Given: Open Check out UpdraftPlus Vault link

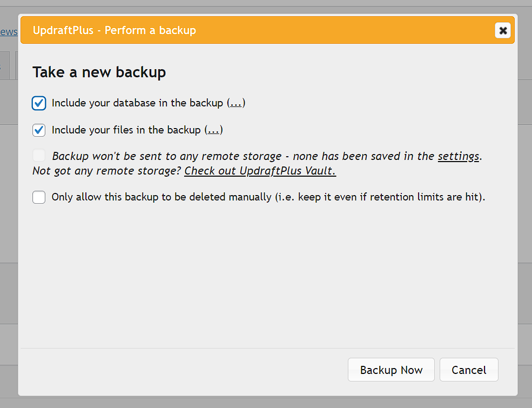Looking at the screenshot, I should point(260,171).
